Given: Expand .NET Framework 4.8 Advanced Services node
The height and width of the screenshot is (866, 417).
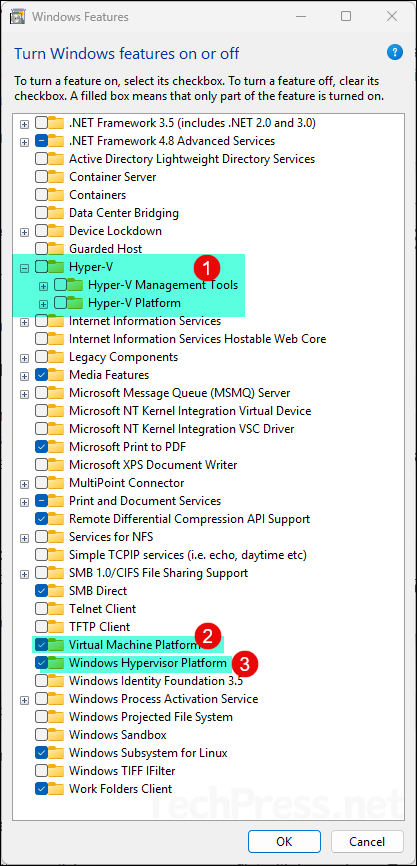Looking at the screenshot, I should pos(24,142).
